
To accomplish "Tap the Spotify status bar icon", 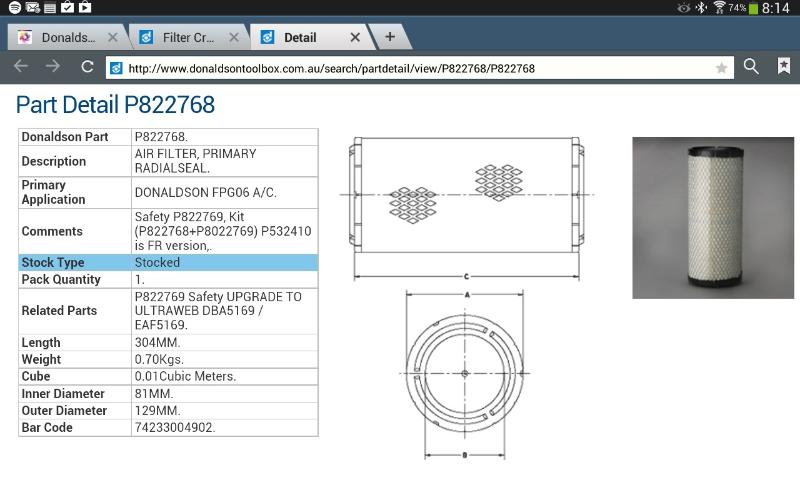I will point(15,7).
